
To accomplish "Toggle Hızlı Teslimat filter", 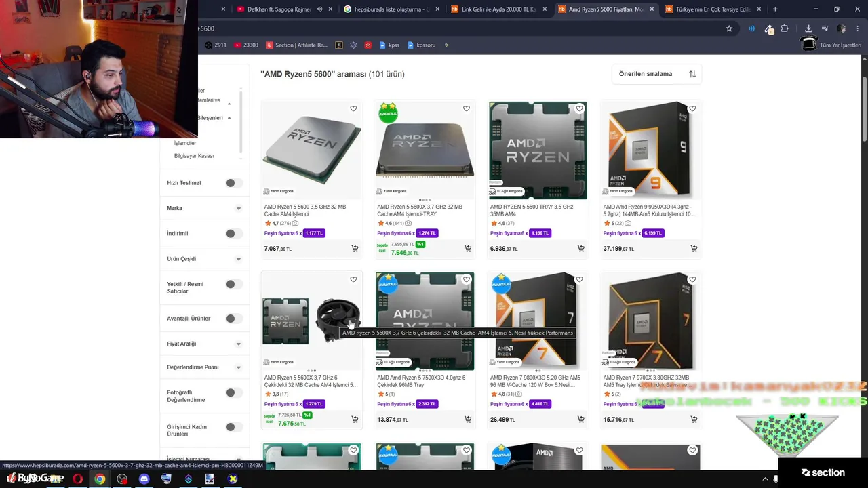I will pos(234,183).
